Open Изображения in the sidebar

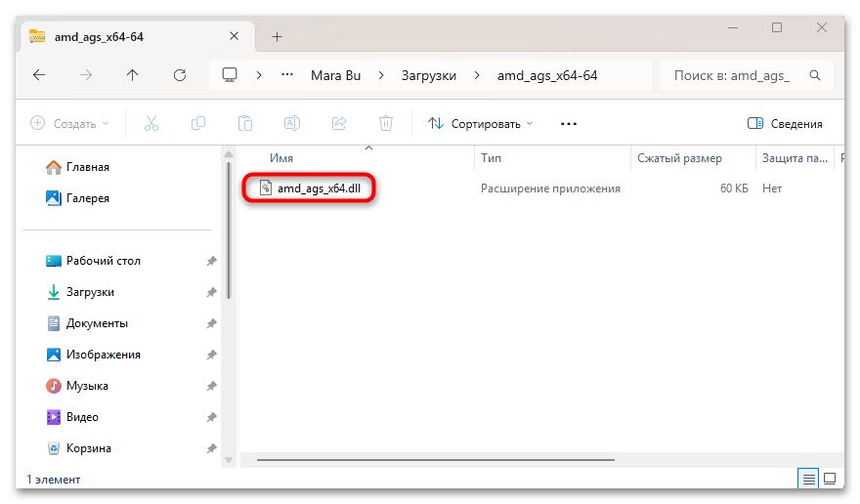(x=93, y=355)
